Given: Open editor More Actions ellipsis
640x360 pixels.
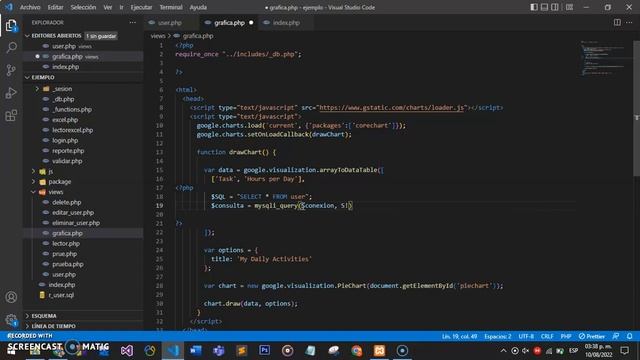Looking at the screenshot, I should coord(629,22).
